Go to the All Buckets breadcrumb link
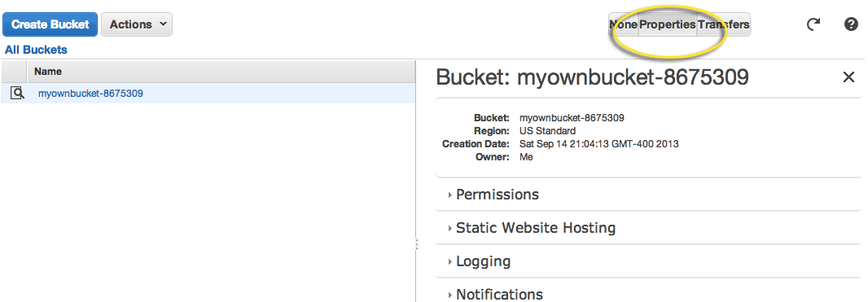This screenshot has width=868, height=302. click(36, 50)
